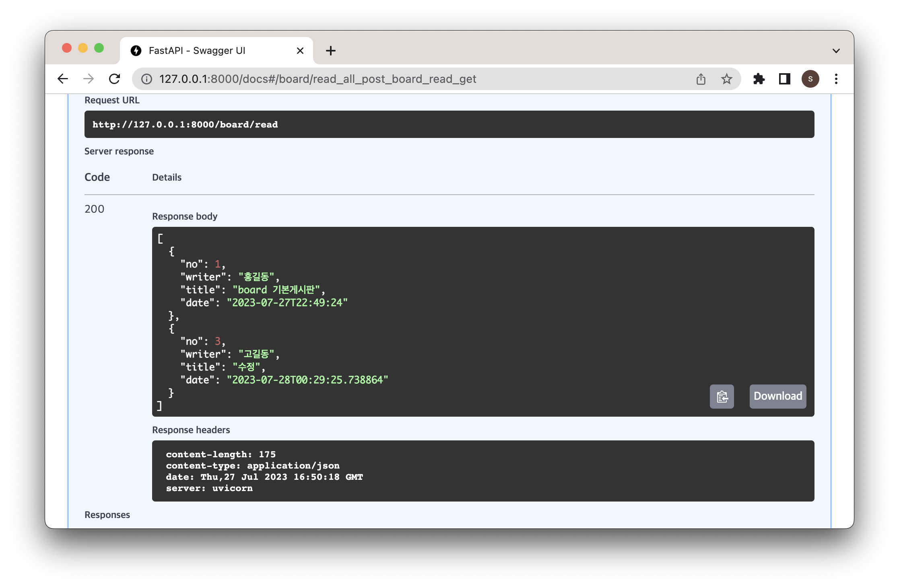Click the response headers code block

pos(483,471)
